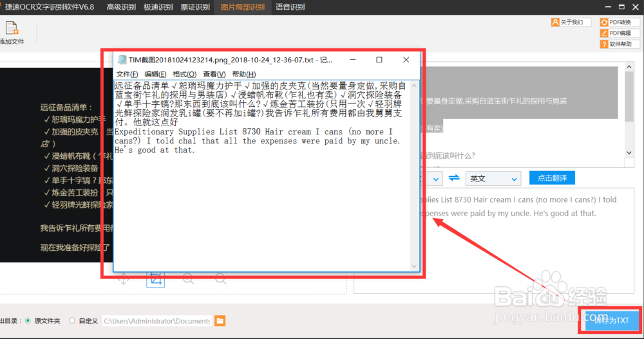
Task: Maximize the Notepad window
Action: [x=379, y=60]
